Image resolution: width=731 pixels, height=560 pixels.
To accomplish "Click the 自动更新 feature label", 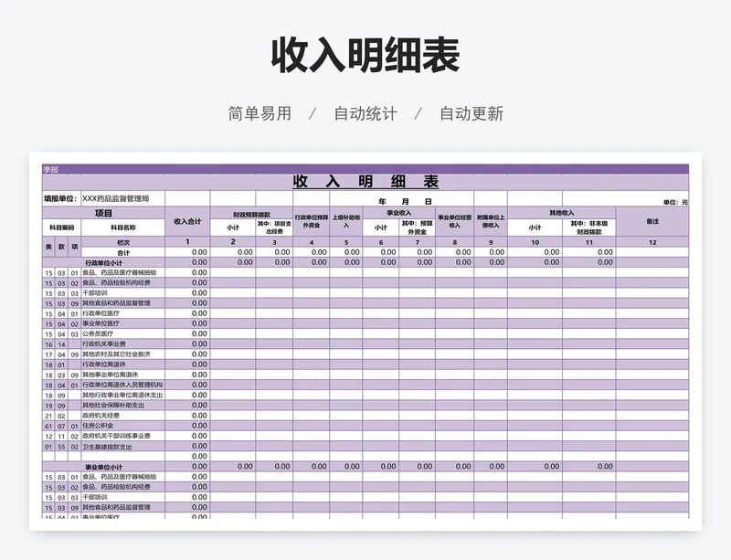I will tap(471, 114).
